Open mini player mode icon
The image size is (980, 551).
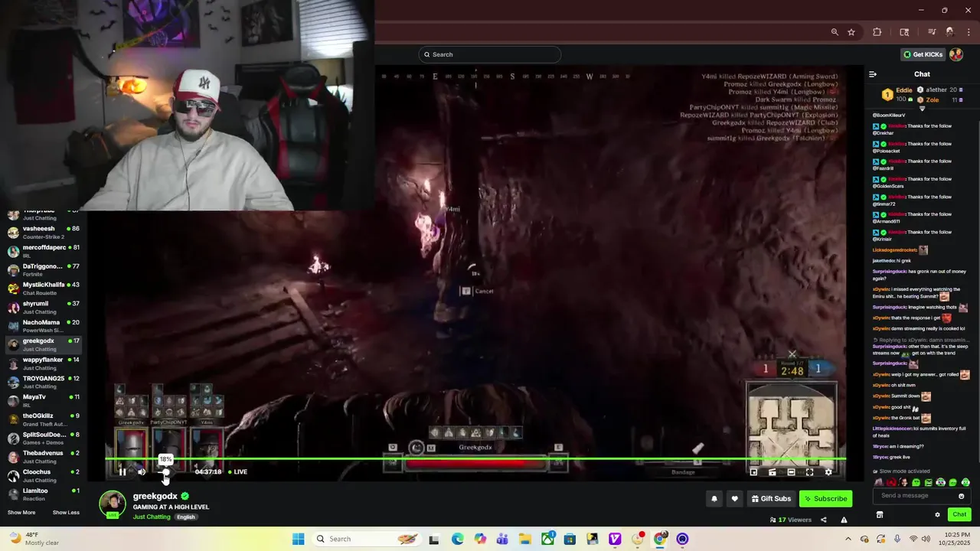[754, 472]
